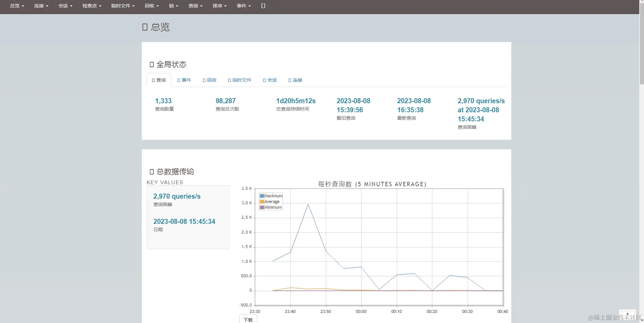This screenshot has height=323, width=644.
Task: Open the 排序 navbar menu
Action: tap(220, 6)
